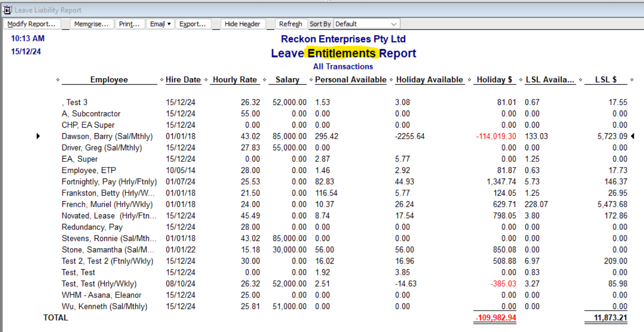Print the leave report
The height and width of the screenshot is (332, 644).
(x=129, y=24)
